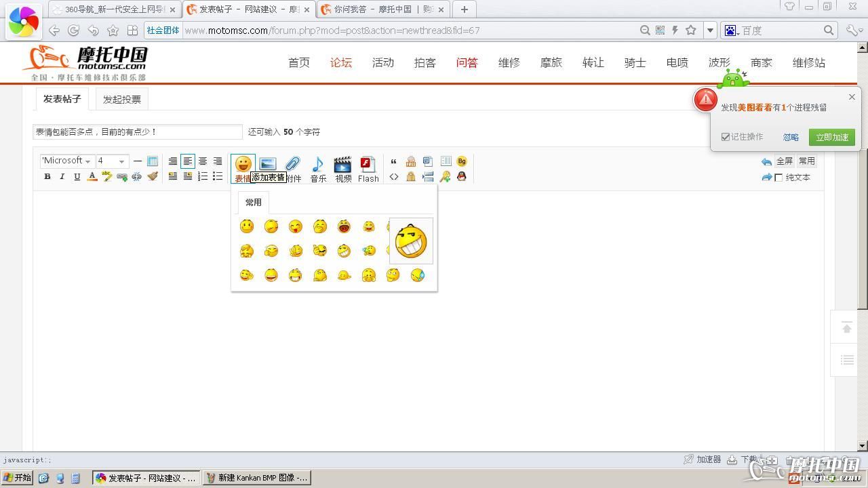Click the 忽略 ignore link
This screenshot has height=488, width=868.
(x=791, y=137)
